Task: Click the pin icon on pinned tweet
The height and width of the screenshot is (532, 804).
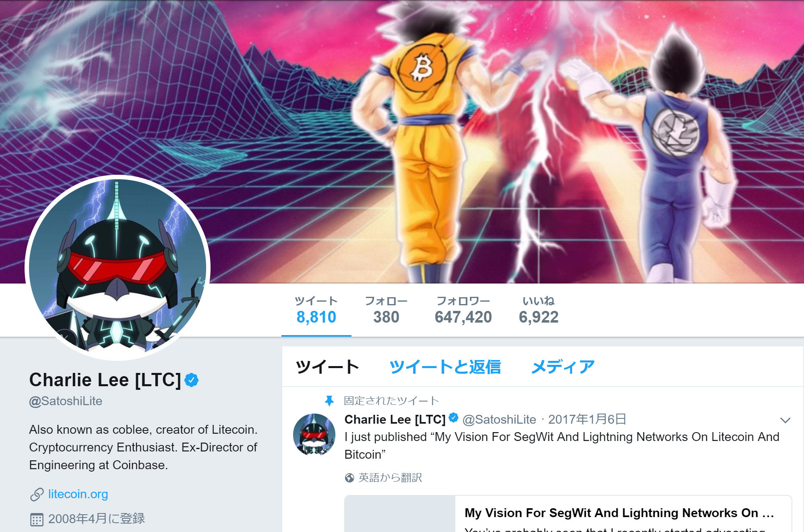Action: (329, 401)
